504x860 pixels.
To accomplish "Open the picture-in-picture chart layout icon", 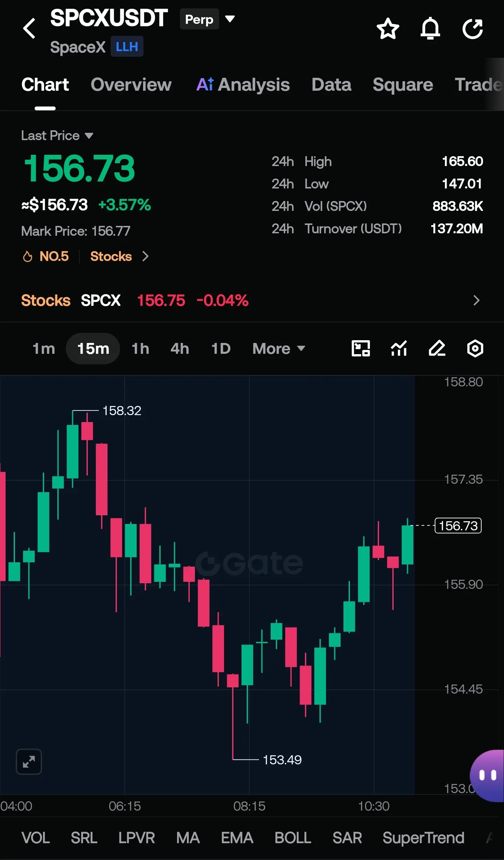I will click(360, 349).
